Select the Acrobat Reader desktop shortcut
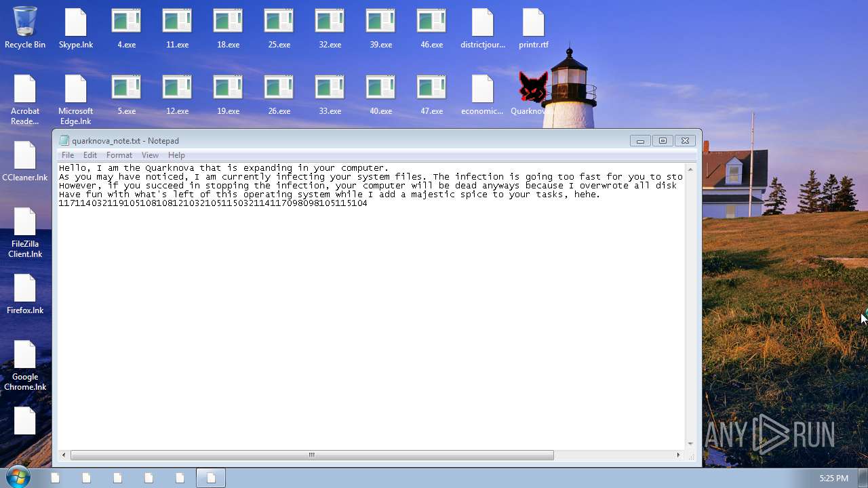 25,100
